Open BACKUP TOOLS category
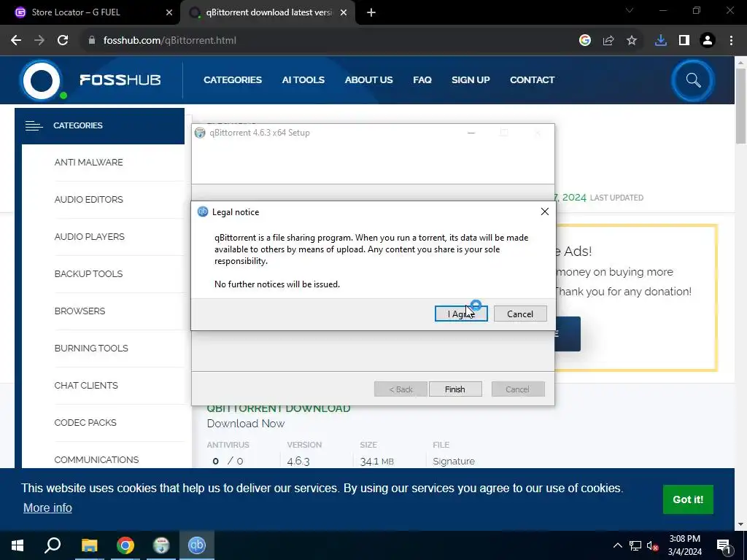 coord(88,274)
